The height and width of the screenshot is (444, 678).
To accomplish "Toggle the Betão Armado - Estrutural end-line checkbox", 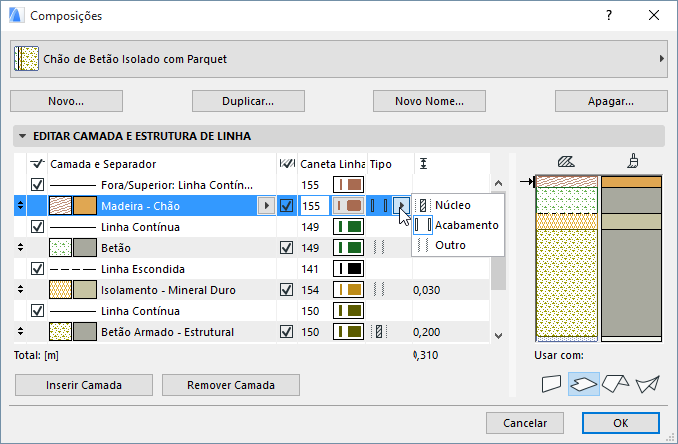I will 286,332.
